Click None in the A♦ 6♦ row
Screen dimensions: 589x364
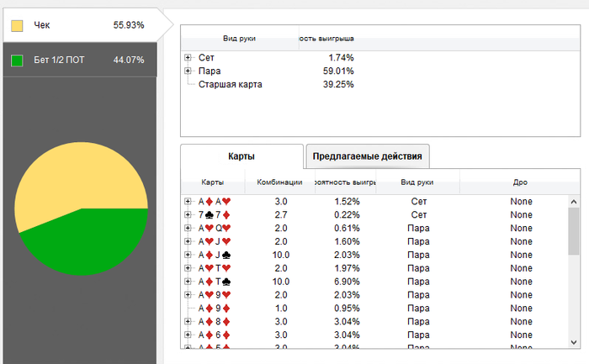[x=522, y=335]
